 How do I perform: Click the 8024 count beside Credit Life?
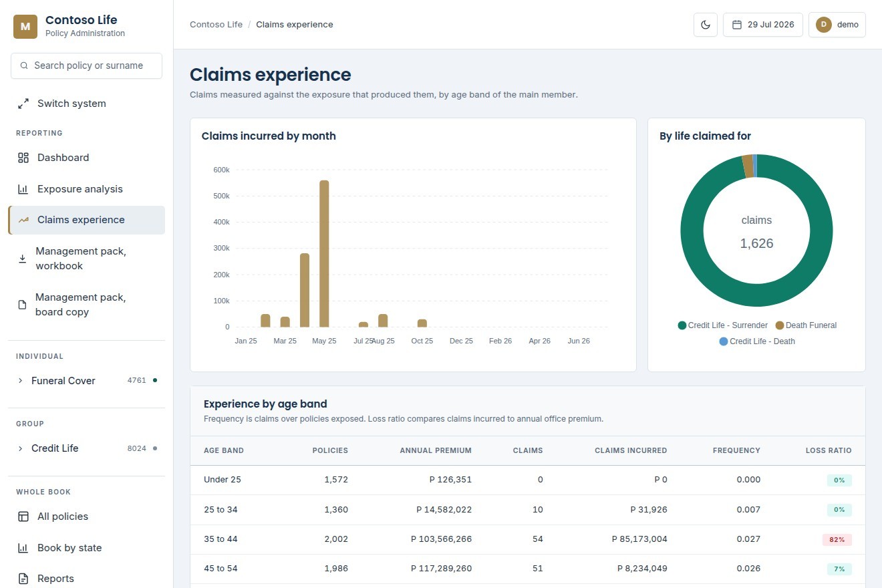click(x=136, y=448)
